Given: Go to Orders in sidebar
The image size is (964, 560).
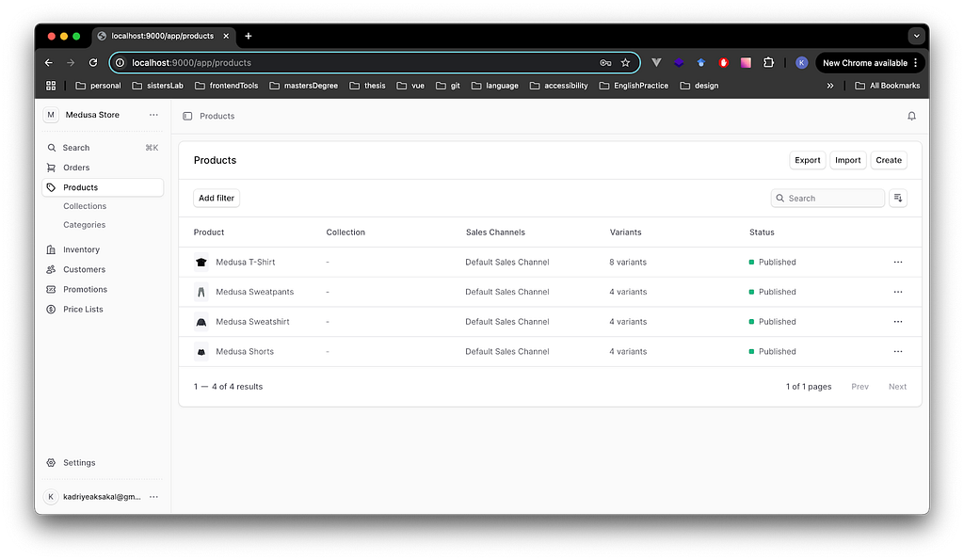Looking at the screenshot, I should [x=103, y=168].
